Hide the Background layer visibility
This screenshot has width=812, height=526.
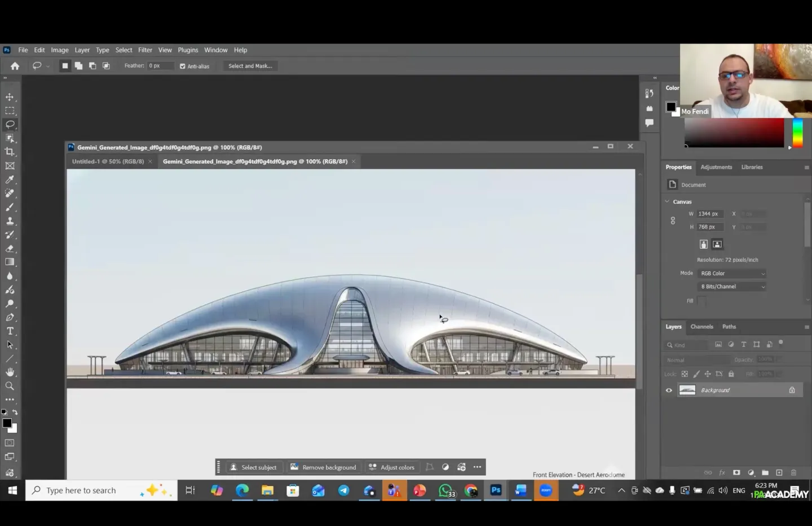(669, 390)
